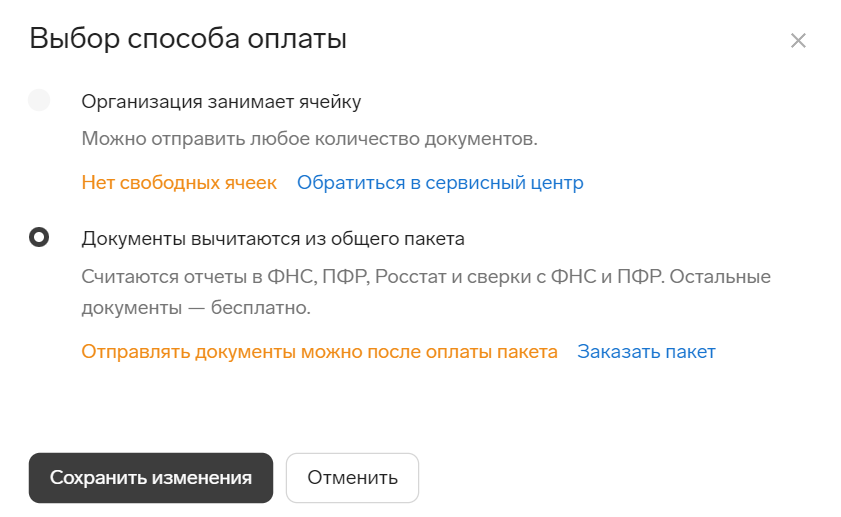This screenshot has width=841, height=517.
Task: Close the payment method dialog with X
Action: (798, 40)
